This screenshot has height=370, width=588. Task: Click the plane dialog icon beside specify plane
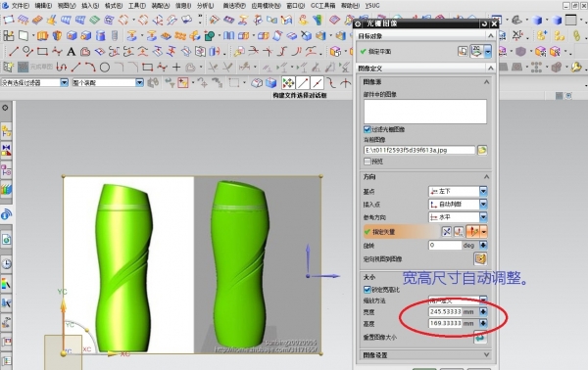tap(463, 51)
